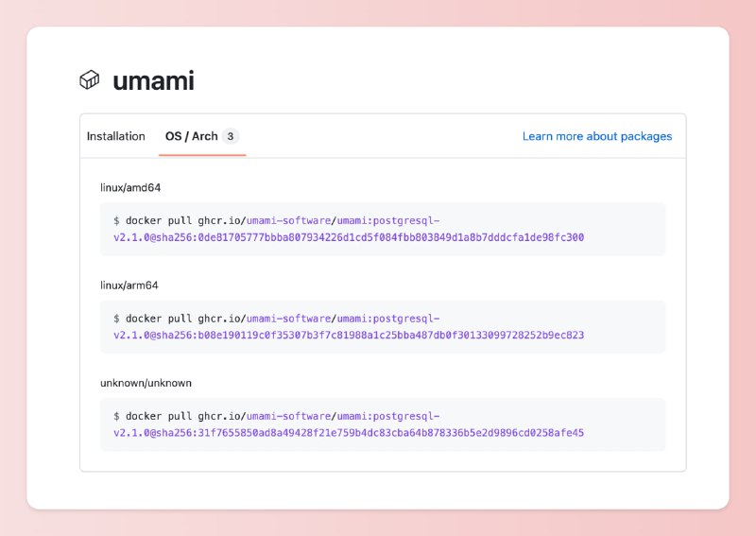Open the Learn more about packages link
Image resolution: width=756 pixels, height=536 pixels.
click(597, 136)
